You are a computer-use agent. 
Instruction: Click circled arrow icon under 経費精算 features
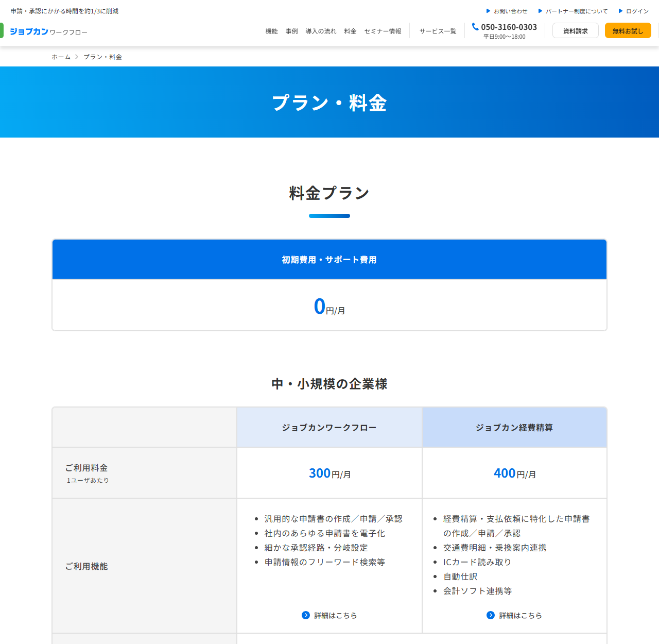pos(491,615)
